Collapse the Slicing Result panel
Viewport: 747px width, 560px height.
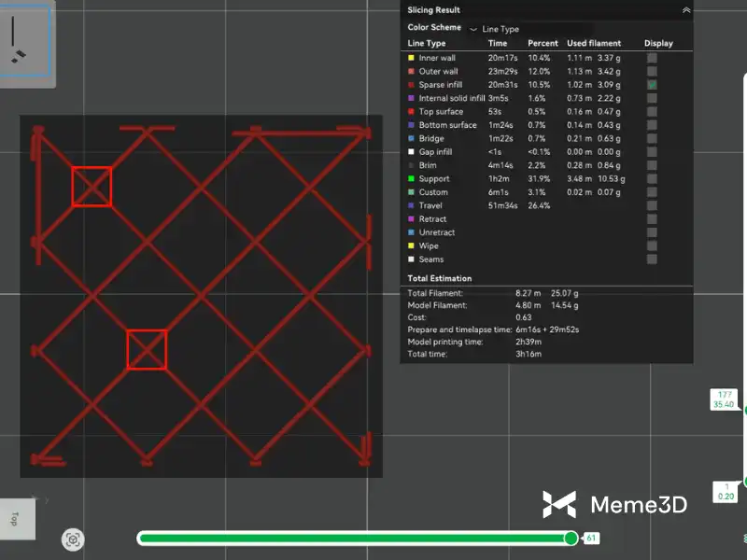686,10
